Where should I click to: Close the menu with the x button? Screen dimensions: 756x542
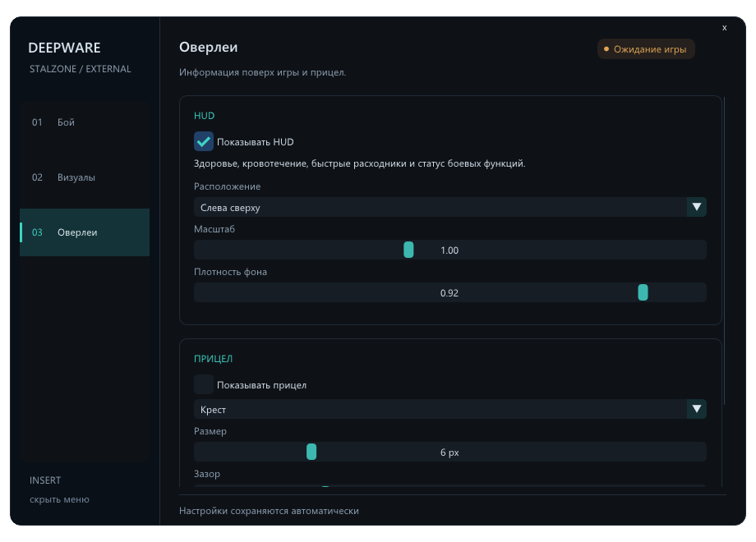tap(724, 28)
